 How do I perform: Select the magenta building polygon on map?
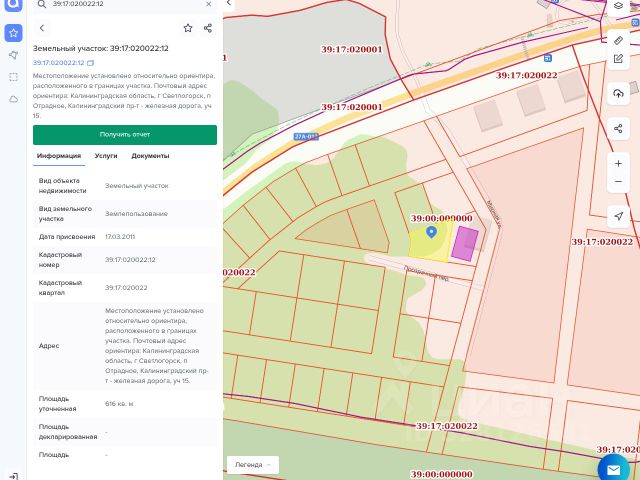pyautogui.click(x=464, y=244)
